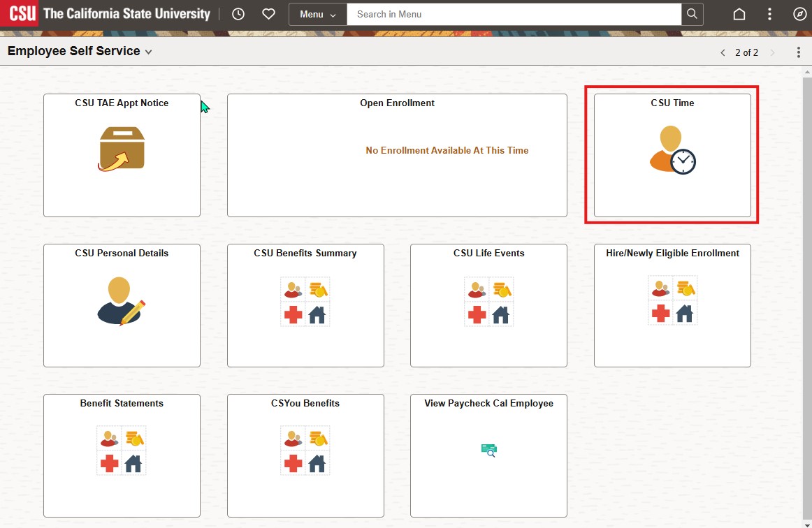The height and width of the screenshot is (528, 812).
Task: Click the View Paycheck magnifier icon
Action: [488, 450]
